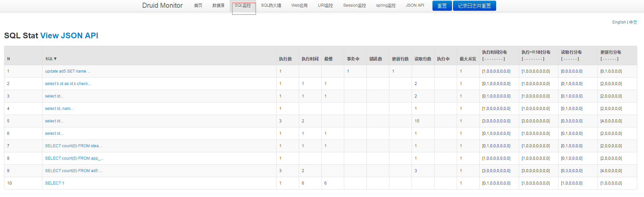
Task: Switch to the SQL防火墙 tab
Action: [271, 6]
